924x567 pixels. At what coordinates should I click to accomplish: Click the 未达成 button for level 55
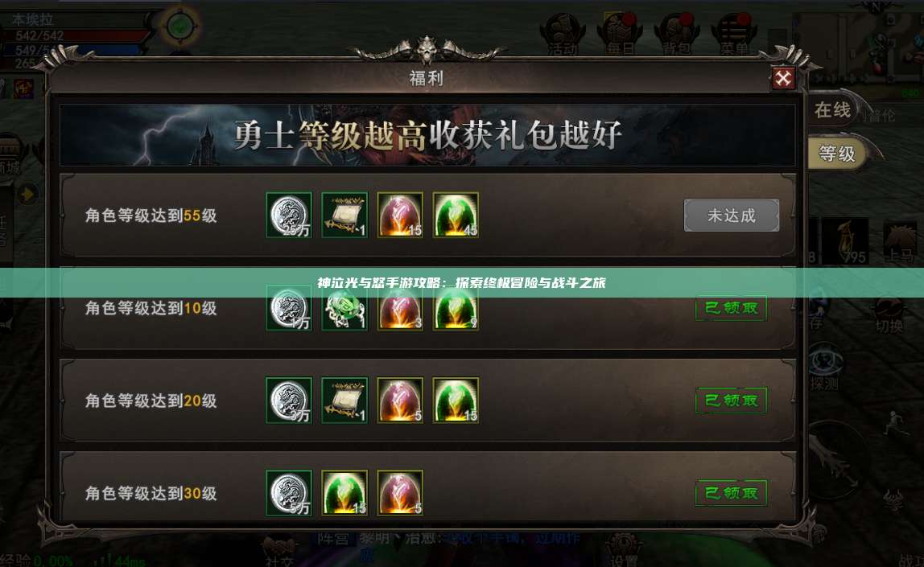click(x=732, y=216)
